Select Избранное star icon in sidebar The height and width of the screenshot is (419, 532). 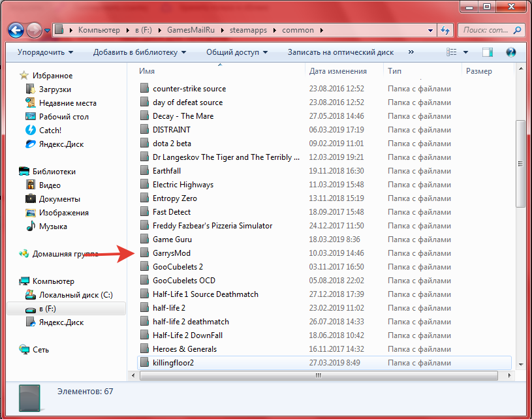[23, 75]
